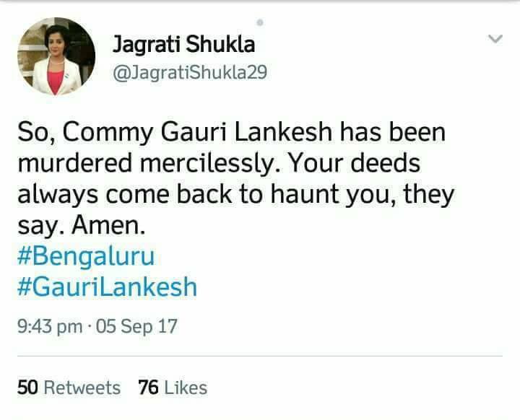Click the 9:43 pm tweet time
The width and height of the screenshot is (520, 420).
click(x=50, y=326)
